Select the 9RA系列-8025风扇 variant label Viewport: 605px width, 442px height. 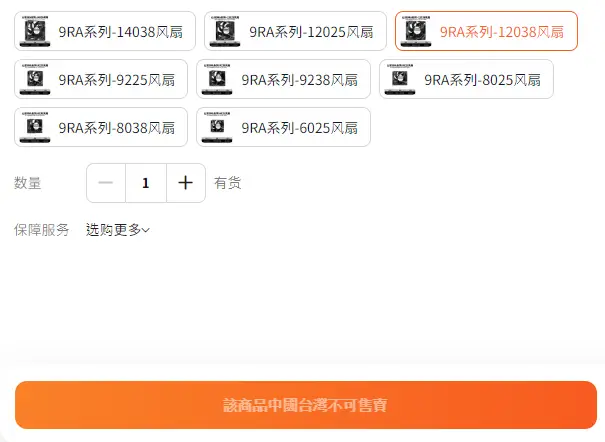(481, 80)
